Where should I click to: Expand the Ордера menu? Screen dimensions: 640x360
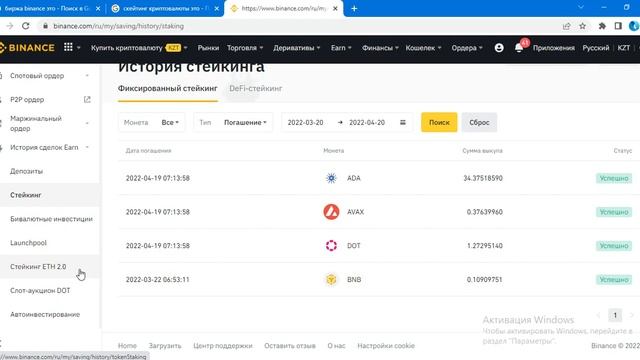[467, 48]
